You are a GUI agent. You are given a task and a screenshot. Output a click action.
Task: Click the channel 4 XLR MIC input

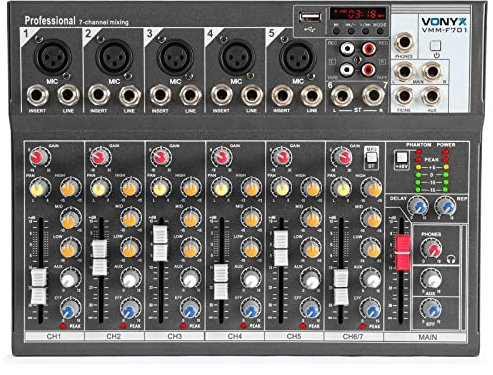click(236, 57)
